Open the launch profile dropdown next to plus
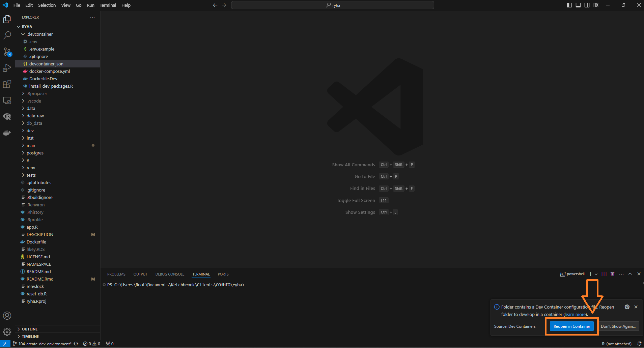This screenshot has width=644, height=348. click(596, 274)
